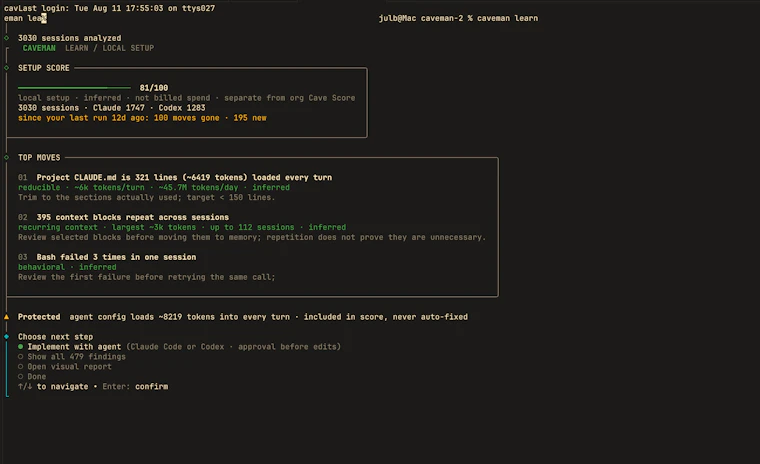Click the 'julb@Mac caveman-2 % caveman learn' prompt
The width and height of the screenshot is (760, 464).
[x=458, y=18]
